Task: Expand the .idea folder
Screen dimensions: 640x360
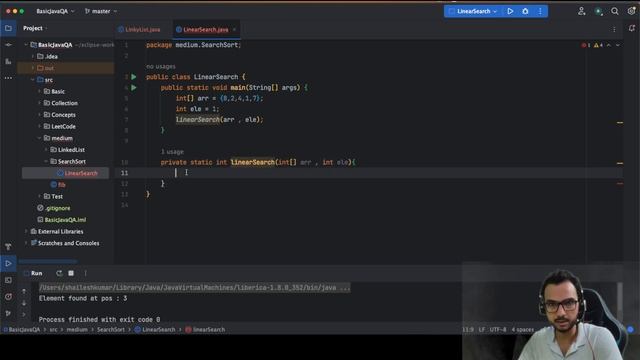Action: coord(33,56)
